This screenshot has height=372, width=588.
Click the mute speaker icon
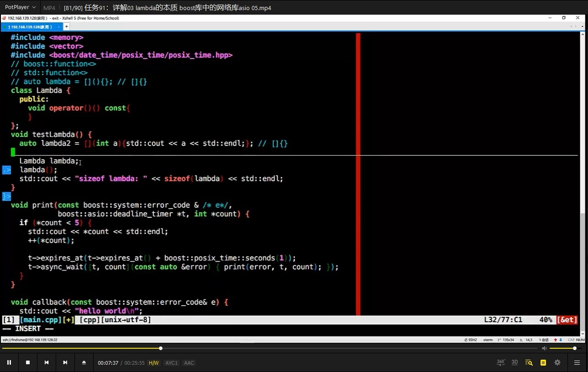(x=545, y=348)
